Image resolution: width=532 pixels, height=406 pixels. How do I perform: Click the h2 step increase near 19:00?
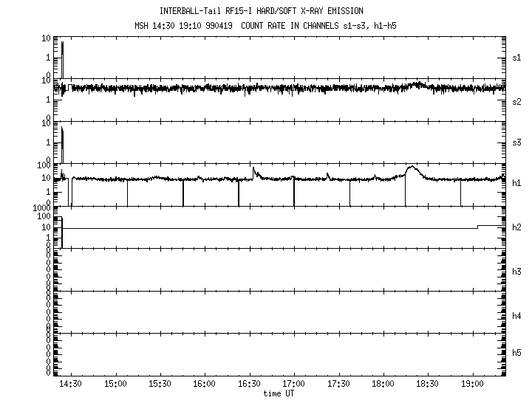pyautogui.click(x=479, y=226)
